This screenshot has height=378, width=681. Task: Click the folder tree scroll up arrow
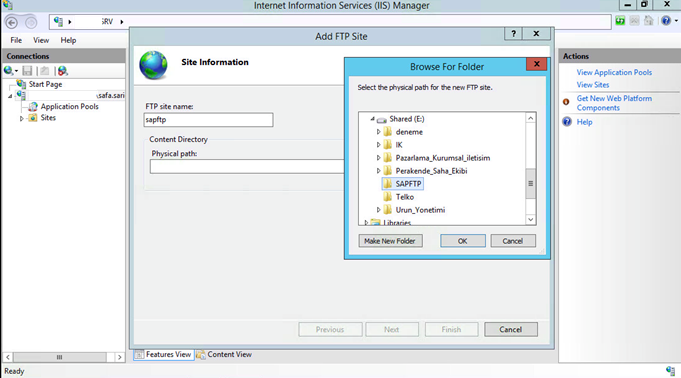pyautogui.click(x=530, y=118)
